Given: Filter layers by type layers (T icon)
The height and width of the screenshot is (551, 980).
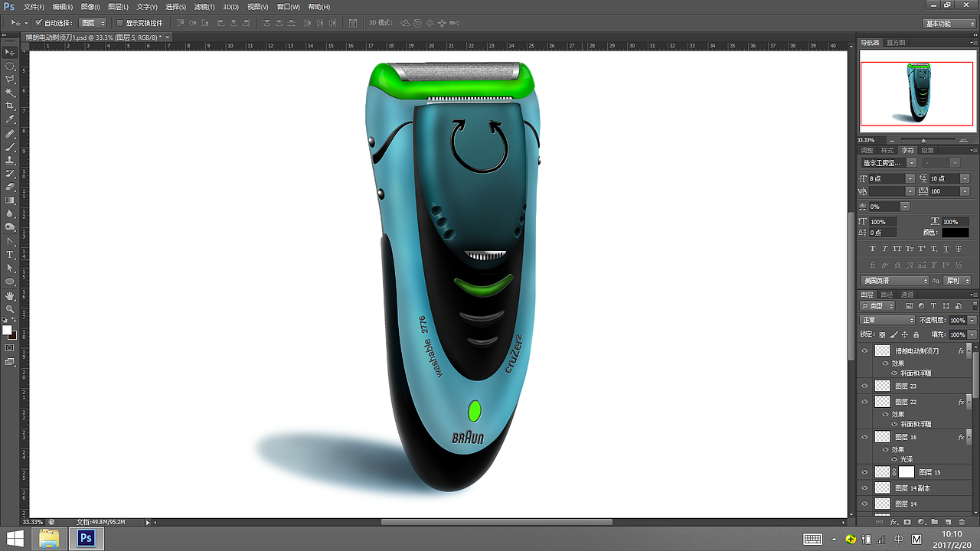Looking at the screenshot, I should tap(933, 306).
